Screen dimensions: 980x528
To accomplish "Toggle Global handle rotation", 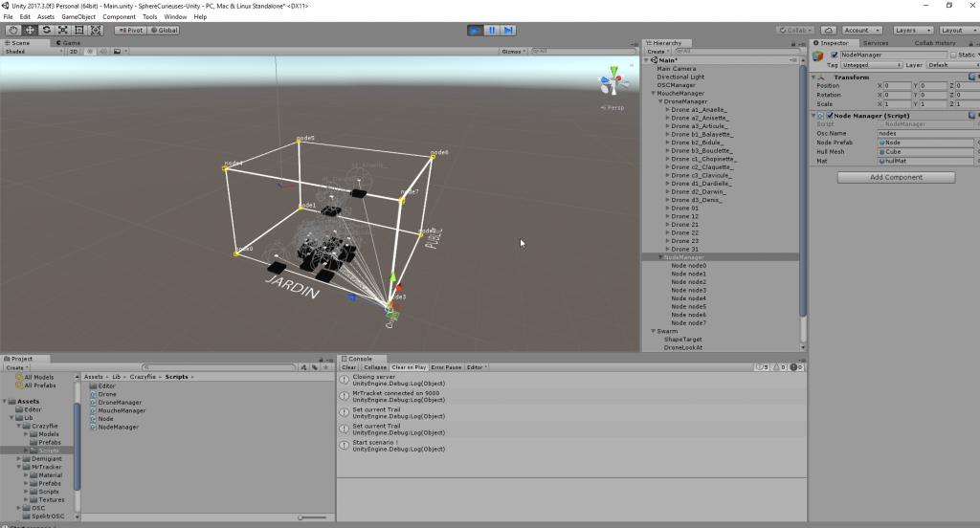I will (165, 30).
